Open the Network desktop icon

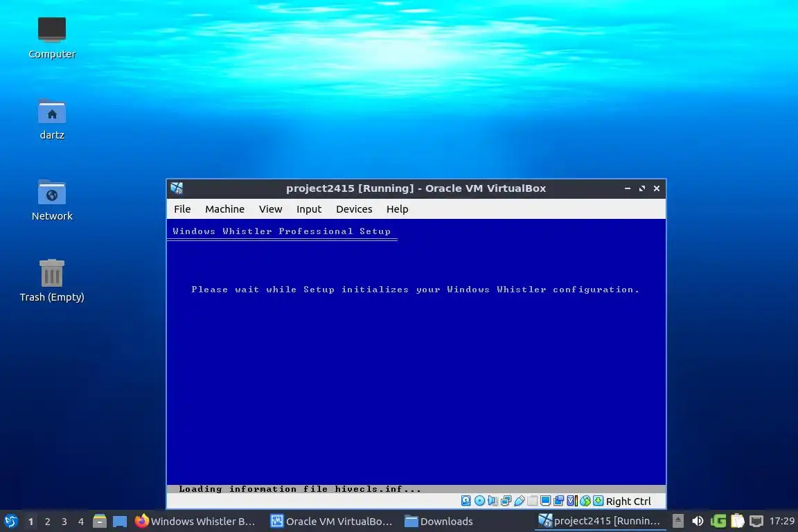pyautogui.click(x=52, y=200)
